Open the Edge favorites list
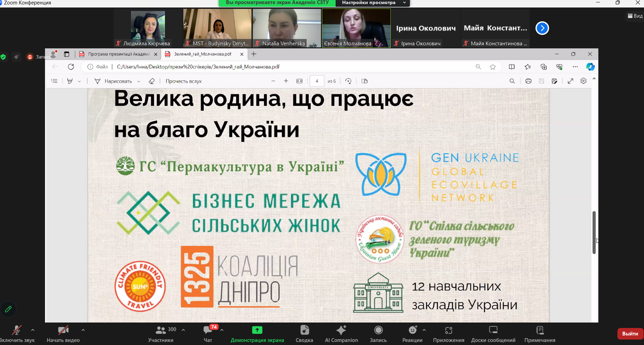 [528, 67]
